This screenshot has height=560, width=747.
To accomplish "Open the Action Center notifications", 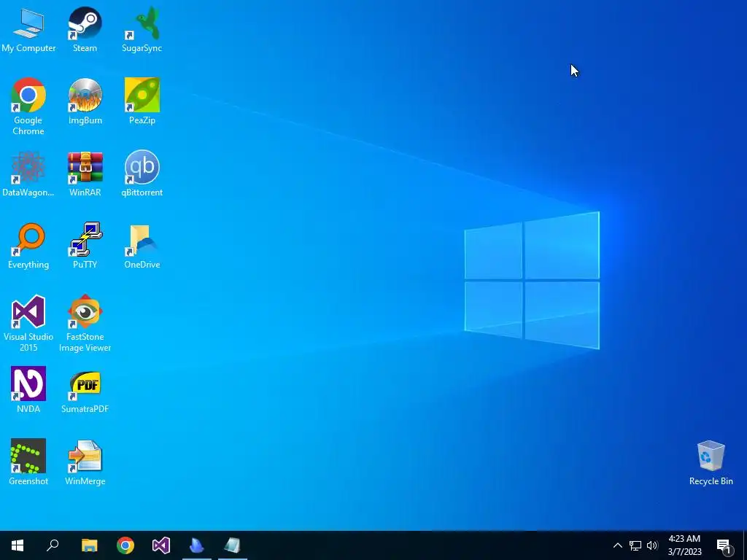I will (x=724, y=545).
